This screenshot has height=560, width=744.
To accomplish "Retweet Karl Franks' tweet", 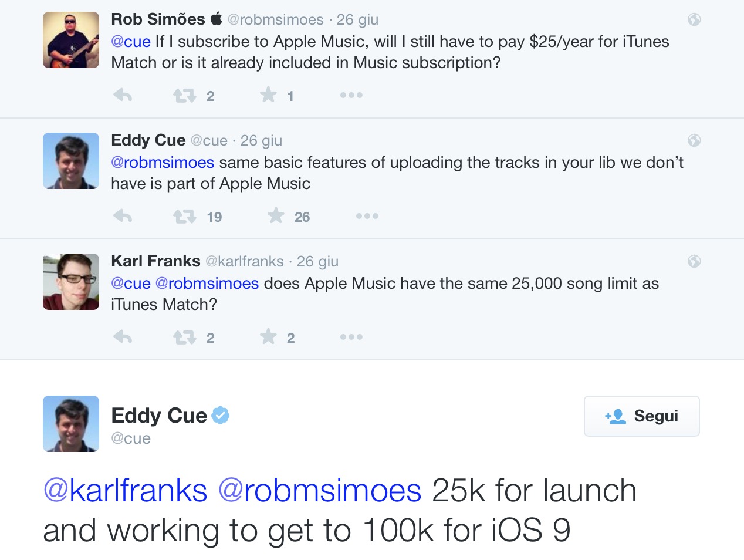I will (x=184, y=338).
